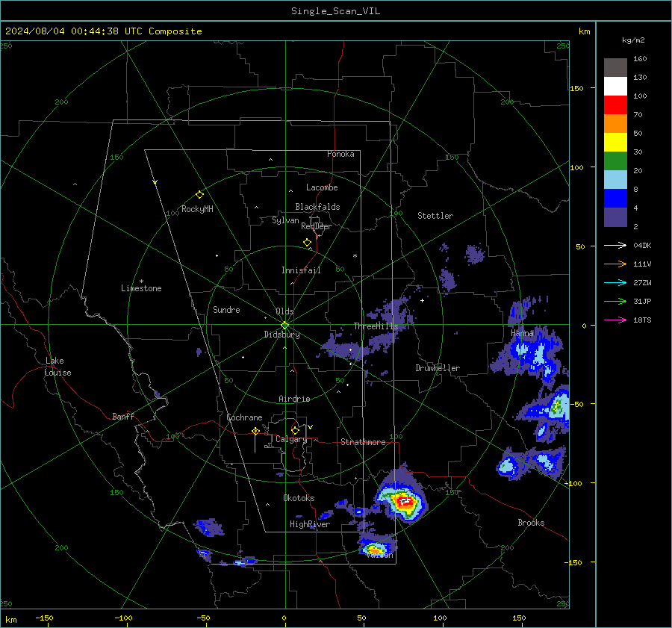Click the Brooks town label
Screen dimensions: 672x628
point(531,523)
